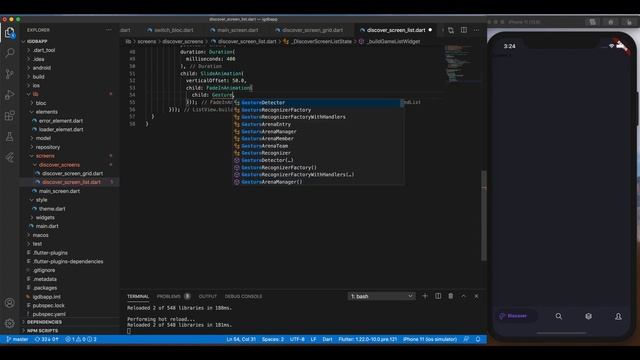
Task: Select the discover_screen_list.dart editor tab
Action: point(395,30)
